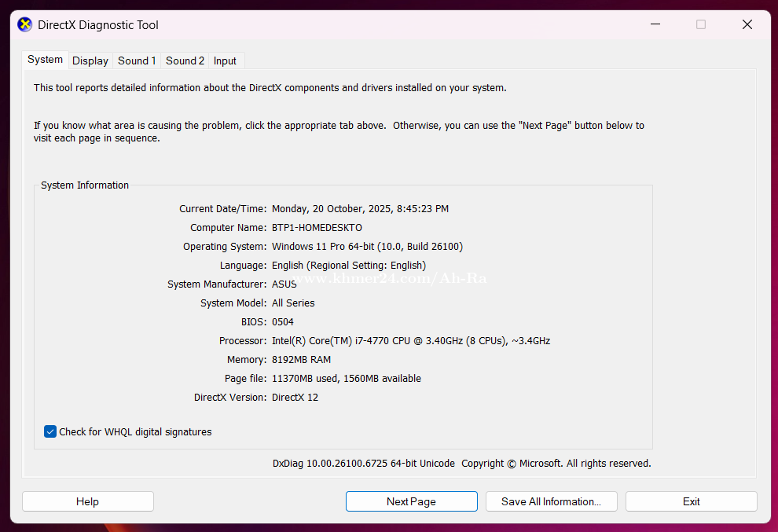Screen dimensions: 778x532
Task: Minimize the DirectX Diagnostic Tool window
Action: [655, 24]
